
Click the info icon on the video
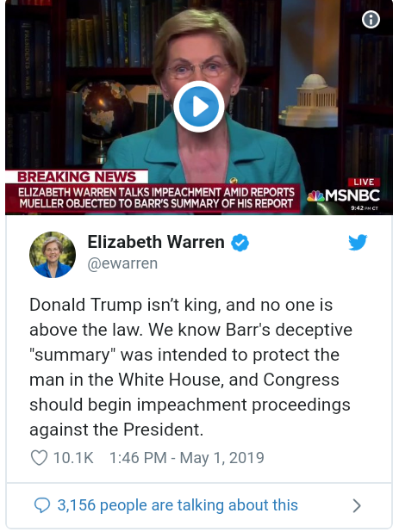371,20
